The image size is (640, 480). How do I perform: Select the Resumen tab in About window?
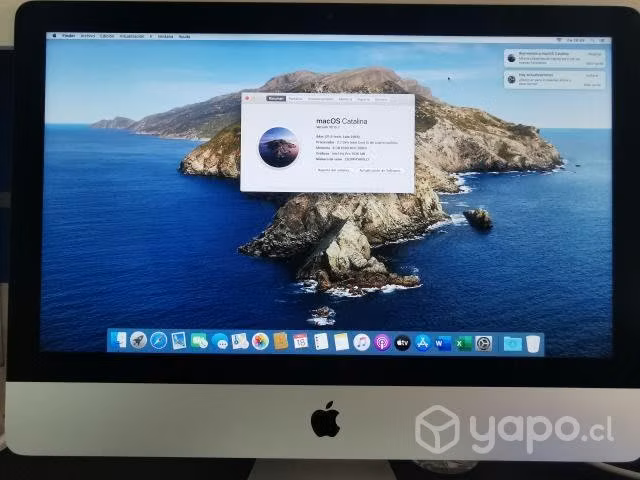(x=276, y=98)
